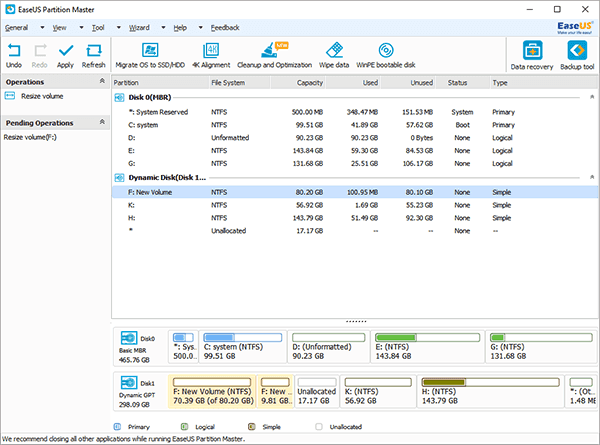Click the Dynamic Disk group disk icon
The height and width of the screenshot is (445, 600).
119,178
